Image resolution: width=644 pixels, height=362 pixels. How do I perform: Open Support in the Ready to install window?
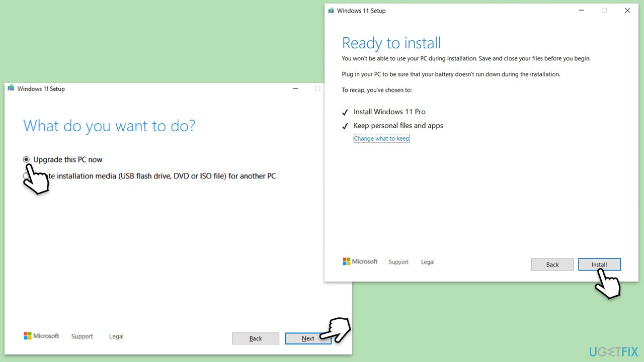click(x=398, y=261)
